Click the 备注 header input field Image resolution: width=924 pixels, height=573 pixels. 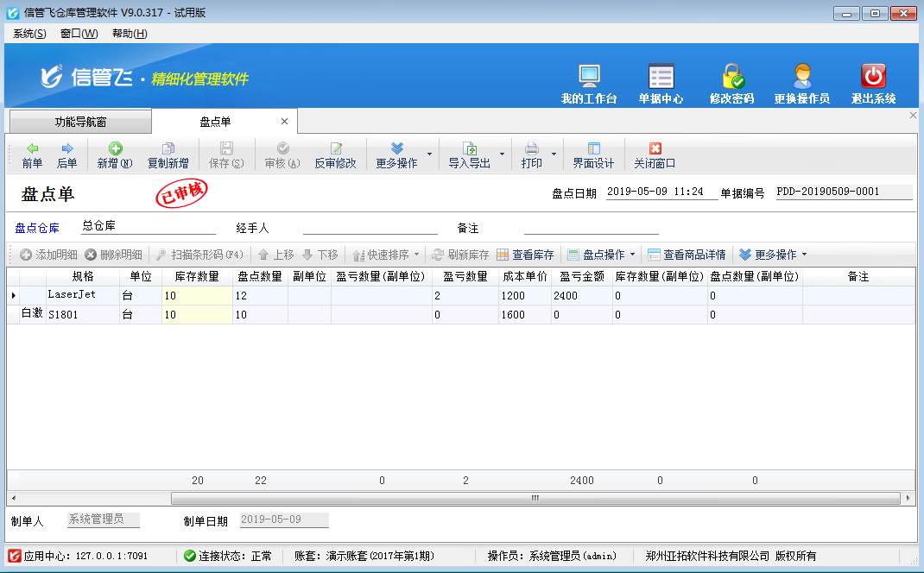[x=591, y=227]
